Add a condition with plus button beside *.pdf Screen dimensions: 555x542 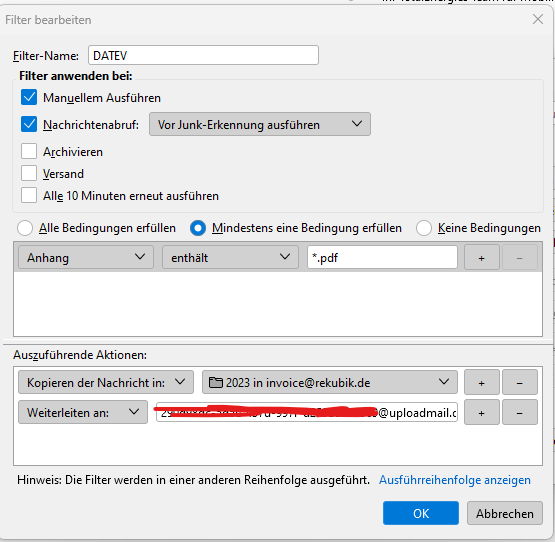coord(481,257)
